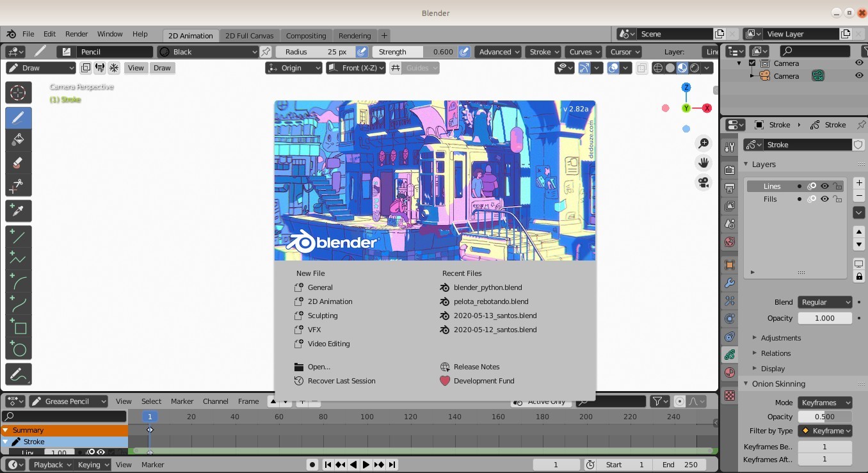Open the Front (X-Z) drawing plane dropdown
Viewport: 868px width, 473px height.
356,68
